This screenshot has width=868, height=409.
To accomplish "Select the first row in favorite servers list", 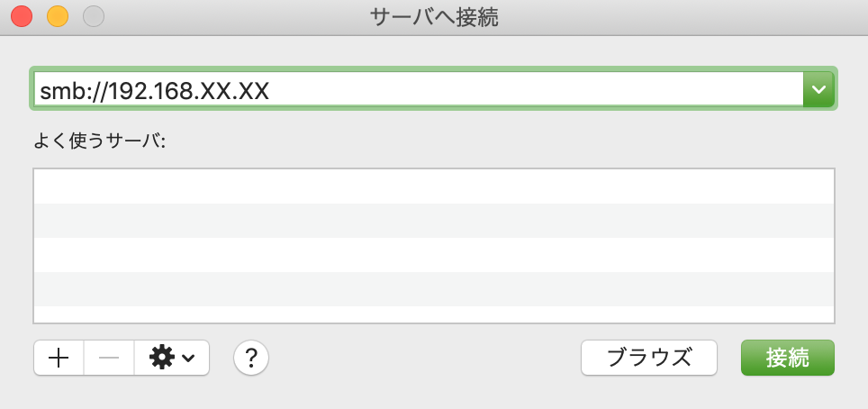I will (434, 186).
